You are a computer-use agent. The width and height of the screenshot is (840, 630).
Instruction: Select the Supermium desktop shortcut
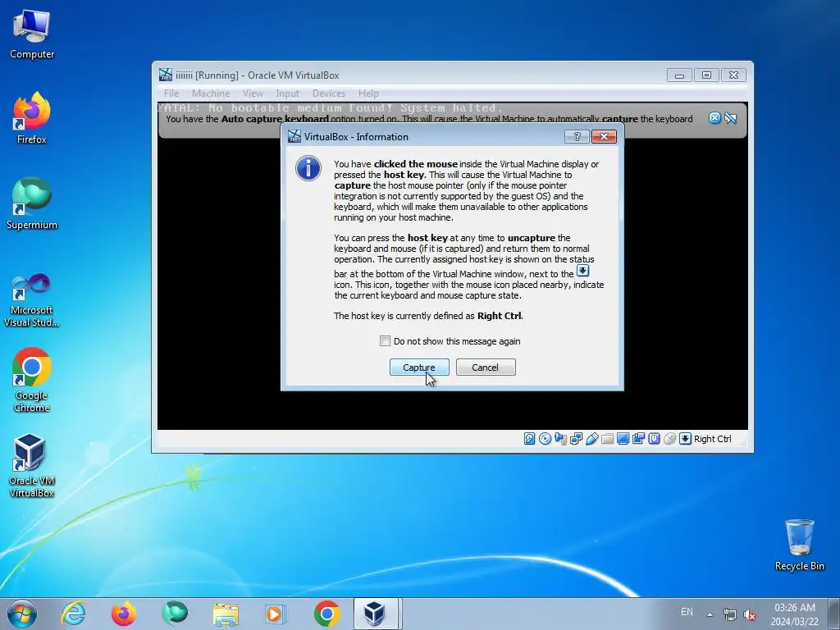pyautogui.click(x=32, y=203)
